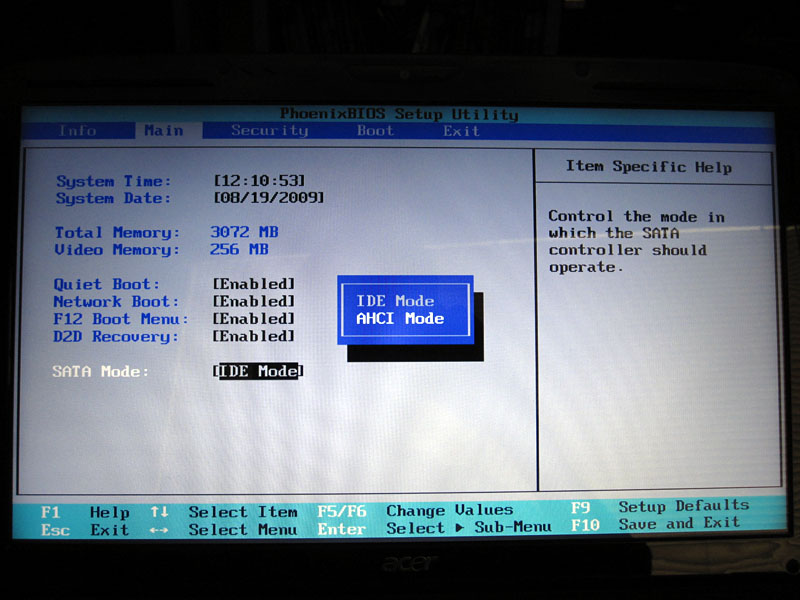The image size is (800, 600).
Task: Select the F12 Boot Menu label
Action: click(121, 319)
